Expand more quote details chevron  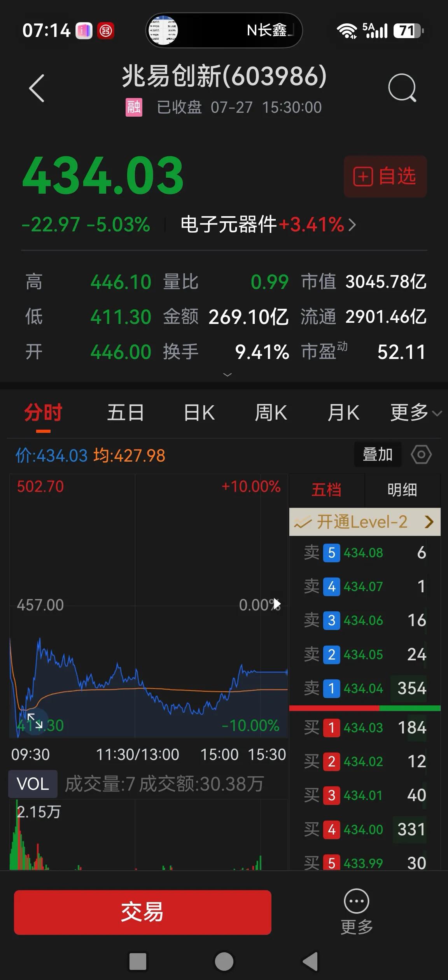coord(227,374)
